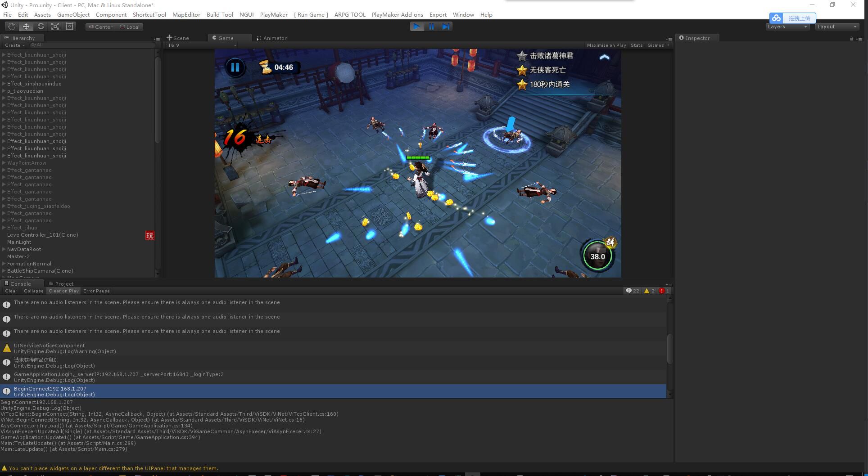The height and width of the screenshot is (476, 868).
Task: Open the Hierarchy panel options menu
Action: point(157,39)
